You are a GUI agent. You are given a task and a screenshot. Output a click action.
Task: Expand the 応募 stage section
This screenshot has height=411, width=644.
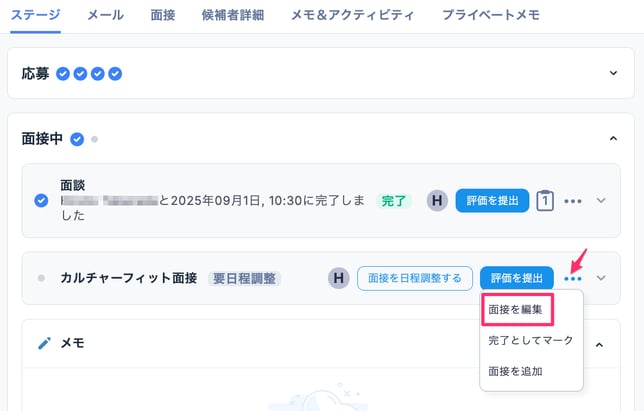(613, 73)
